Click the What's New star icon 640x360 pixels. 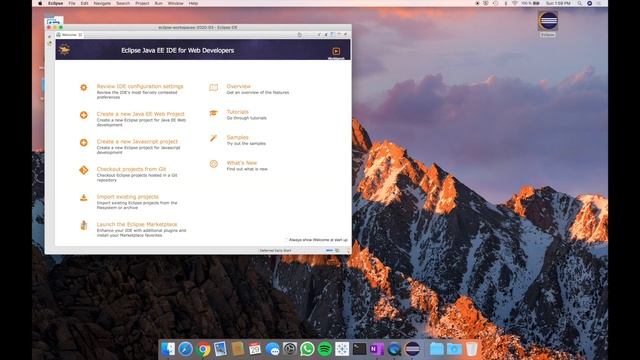click(213, 164)
